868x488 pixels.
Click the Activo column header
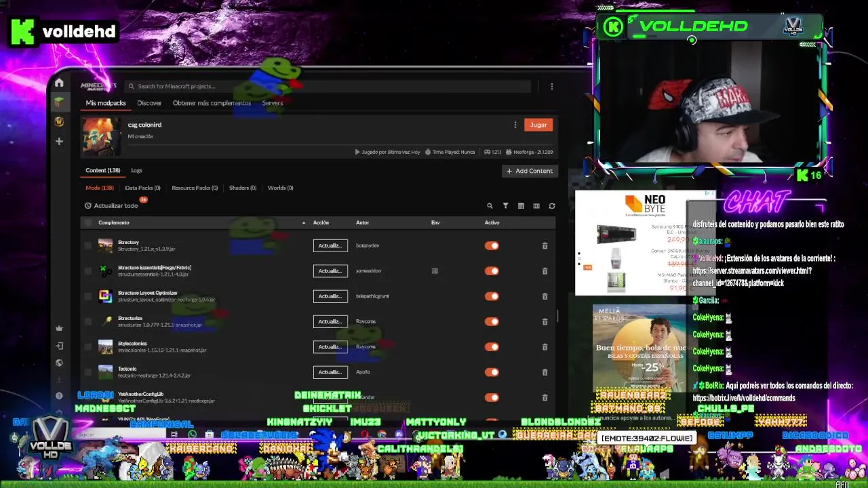(x=492, y=222)
